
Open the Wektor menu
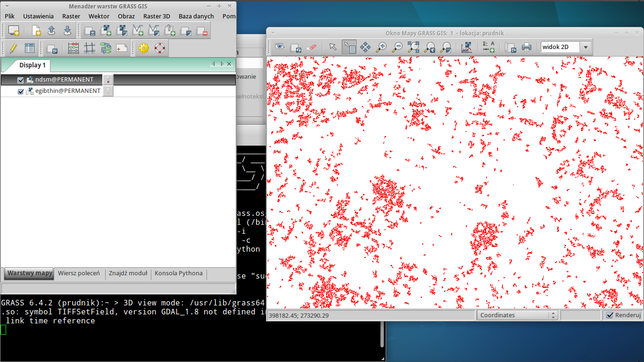(x=99, y=16)
